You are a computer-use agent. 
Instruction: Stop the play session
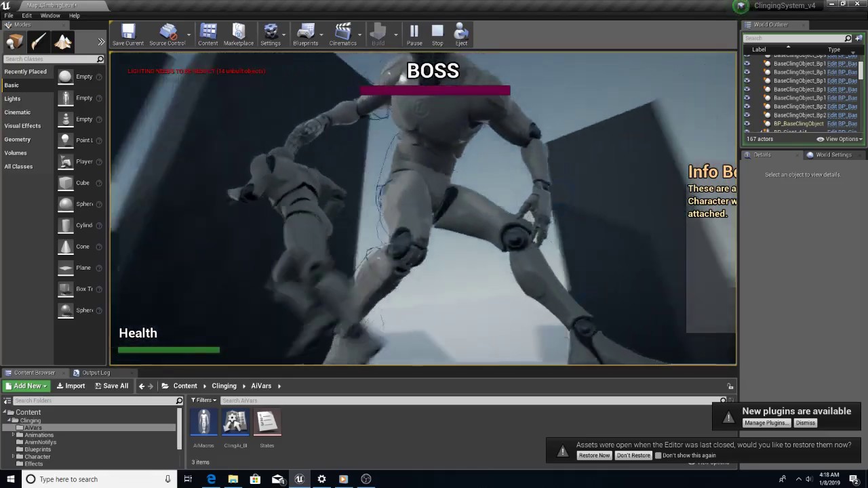(x=437, y=35)
